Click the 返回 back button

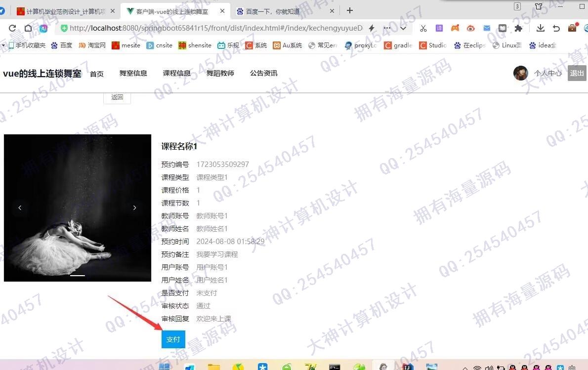(x=117, y=97)
